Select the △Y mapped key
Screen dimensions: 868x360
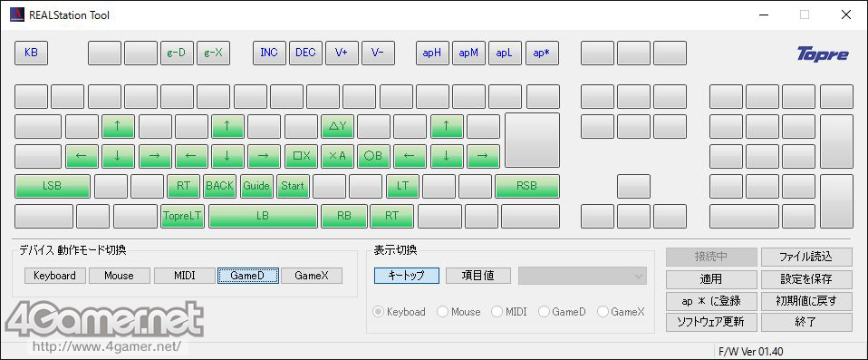tap(337, 126)
